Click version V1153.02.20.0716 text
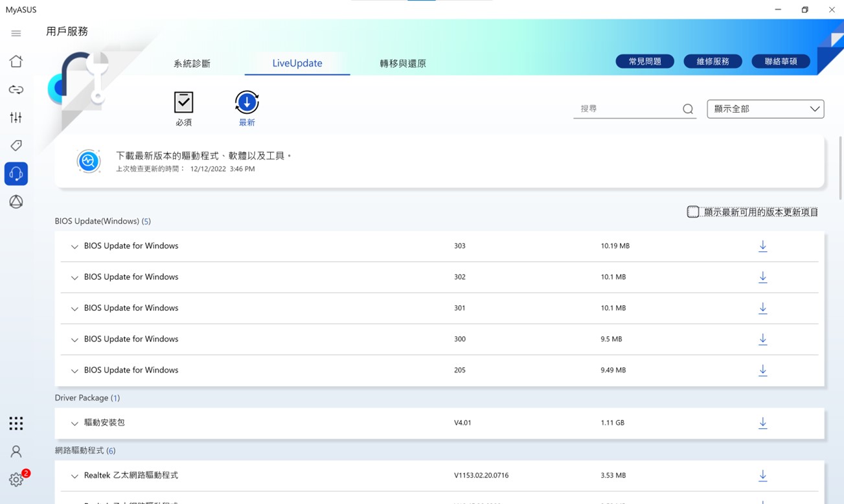Screen dimensions: 844x504 click(x=481, y=475)
